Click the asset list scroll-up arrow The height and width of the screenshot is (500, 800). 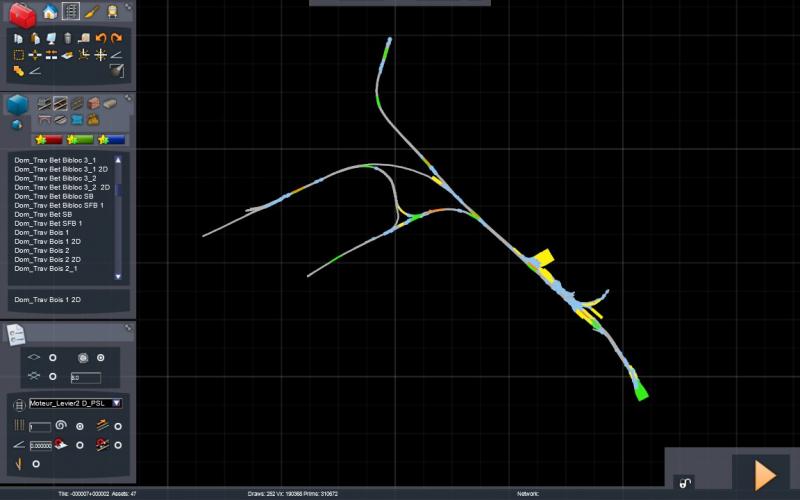click(x=118, y=160)
